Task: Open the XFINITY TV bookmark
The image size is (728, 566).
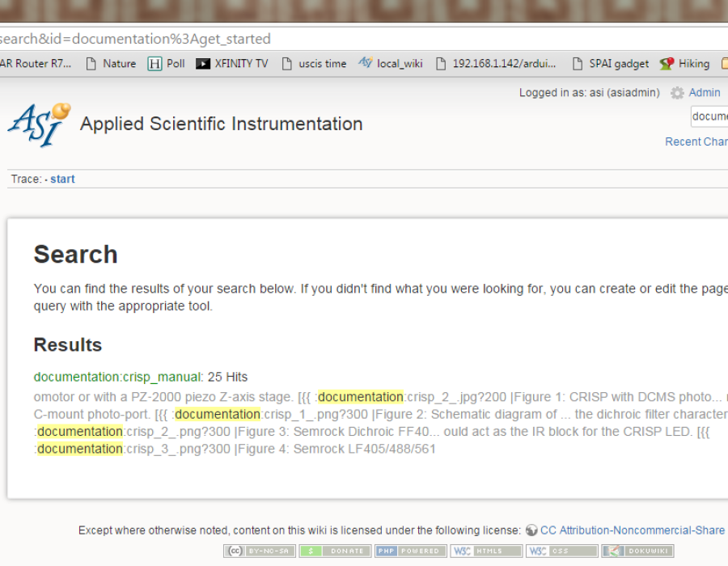Action: tap(231, 64)
